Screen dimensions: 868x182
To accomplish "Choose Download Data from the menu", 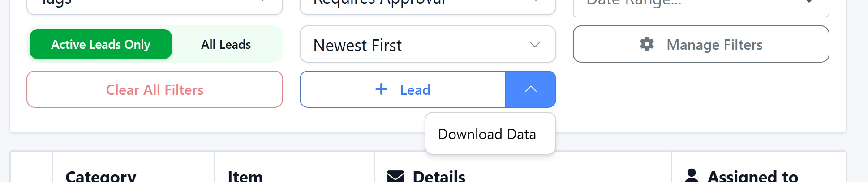I will [x=487, y=134].
